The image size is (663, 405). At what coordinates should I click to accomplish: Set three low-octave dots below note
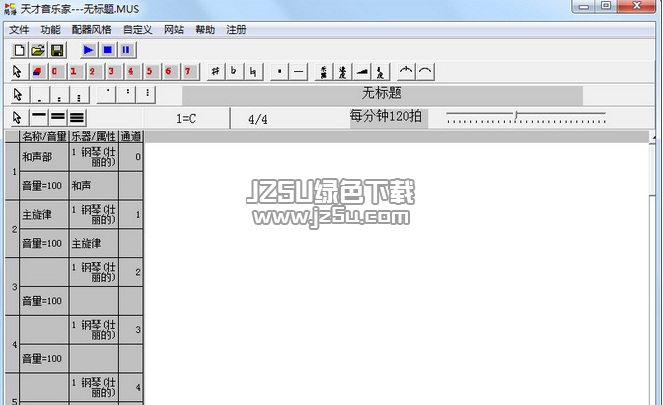(79, 95)
